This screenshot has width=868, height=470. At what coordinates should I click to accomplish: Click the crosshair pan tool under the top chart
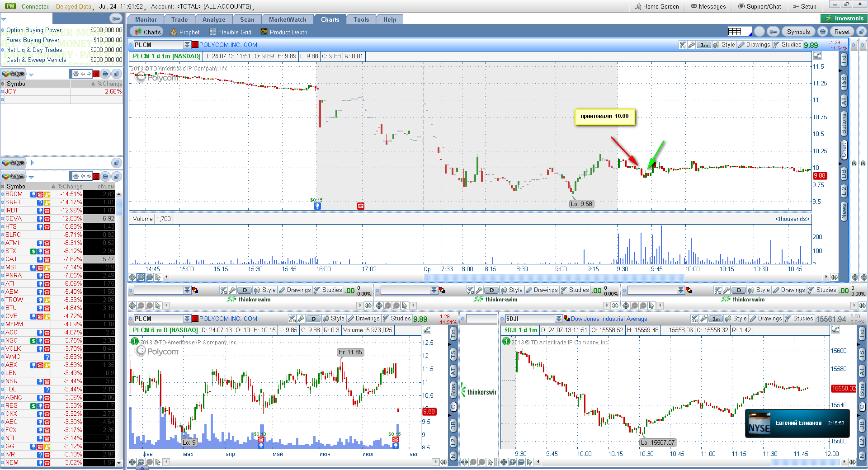(x=132, y=277)
